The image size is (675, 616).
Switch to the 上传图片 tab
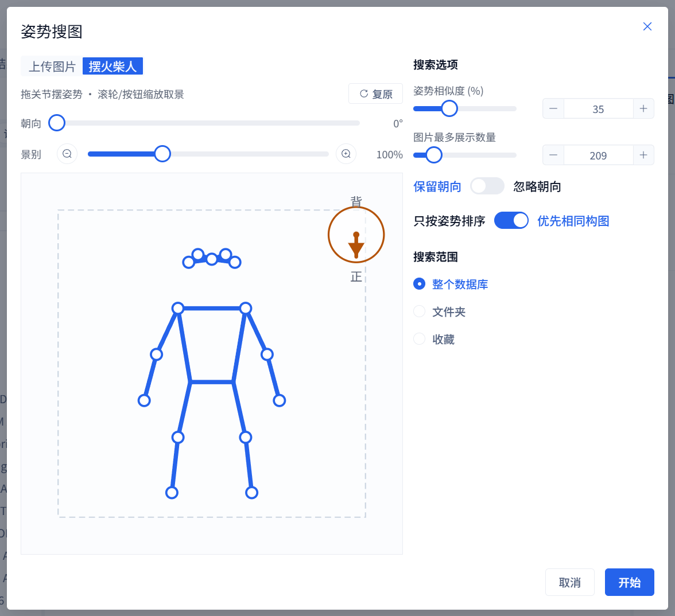point(52,67)
